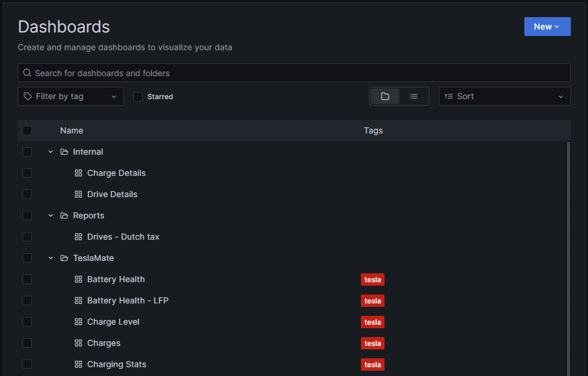Click the tag icon in Filter by tag
The width and height of the screenshot is (588, 376).
[x=28, y=96]
